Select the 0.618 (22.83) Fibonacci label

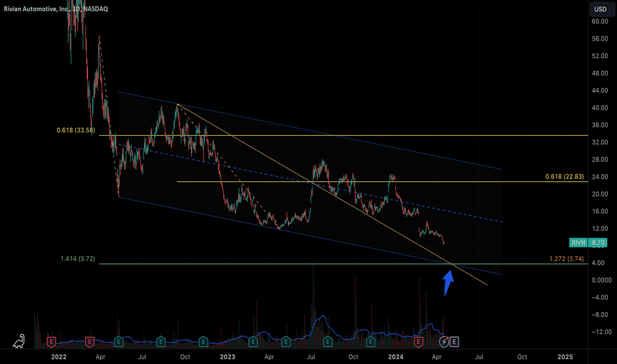565,177
